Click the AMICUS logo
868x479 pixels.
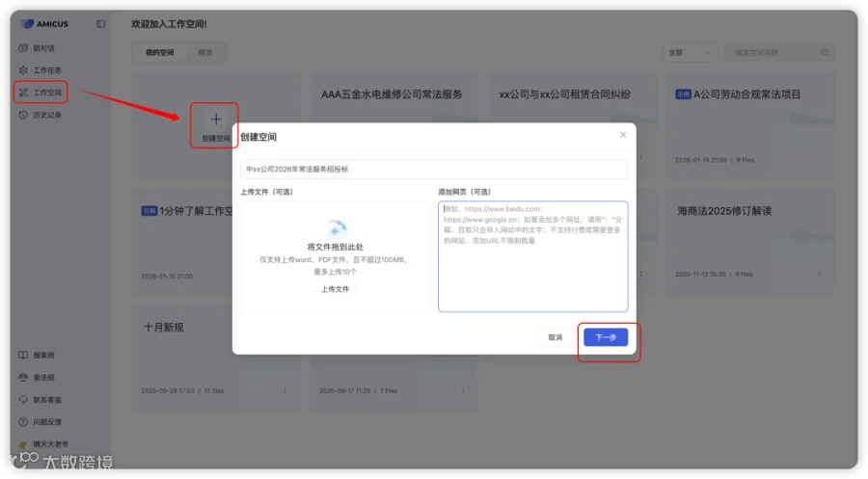pos(44,24)
